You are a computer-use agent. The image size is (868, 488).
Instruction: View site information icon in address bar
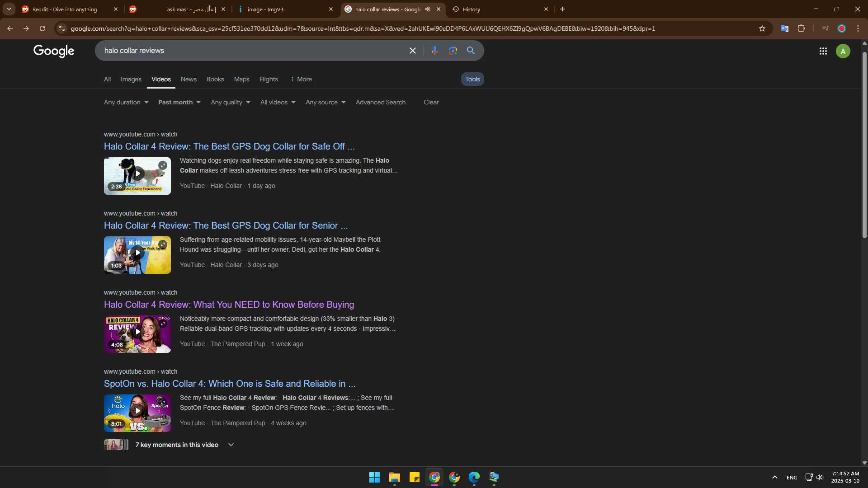point(62,28)
